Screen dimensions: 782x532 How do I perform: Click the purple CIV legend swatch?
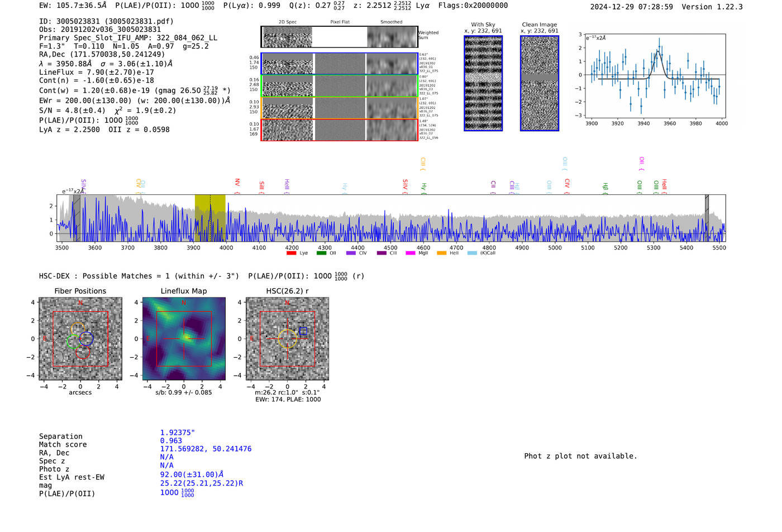coord(351,253)
